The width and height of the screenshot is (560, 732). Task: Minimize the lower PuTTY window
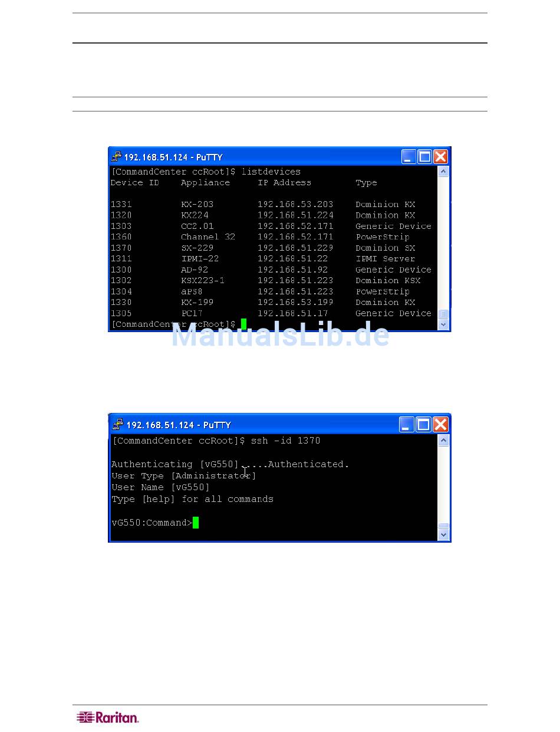click(x=407, y=424)
